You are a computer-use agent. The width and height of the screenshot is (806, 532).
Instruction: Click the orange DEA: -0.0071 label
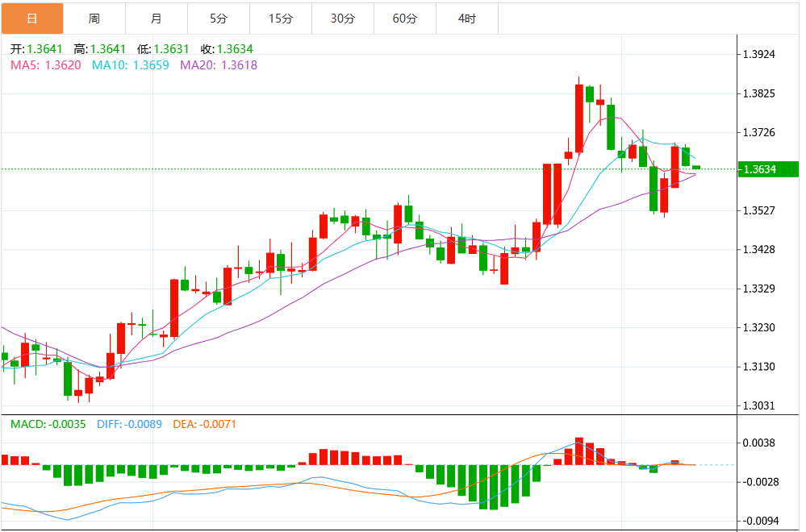coord(205,423)
